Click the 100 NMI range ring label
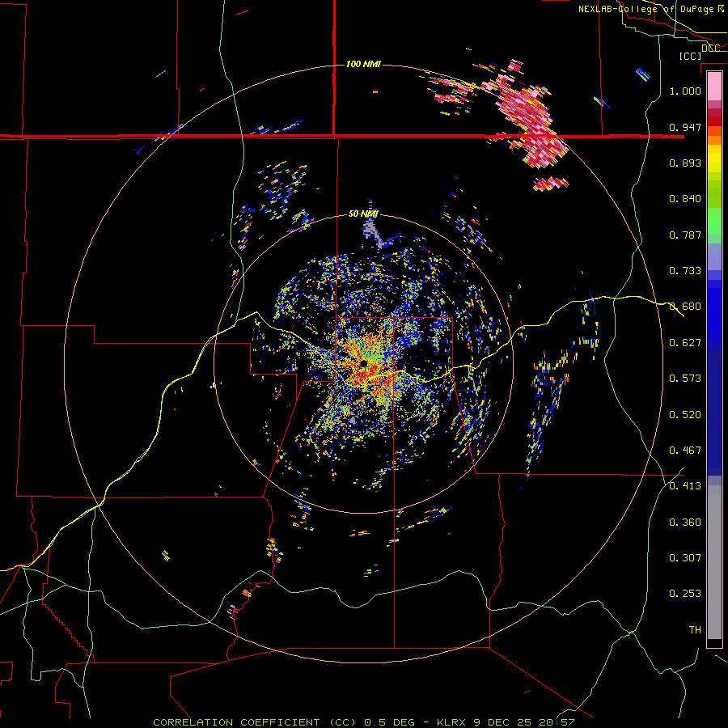The width and height of the screenshot is (728, 728). click(363, 64)
